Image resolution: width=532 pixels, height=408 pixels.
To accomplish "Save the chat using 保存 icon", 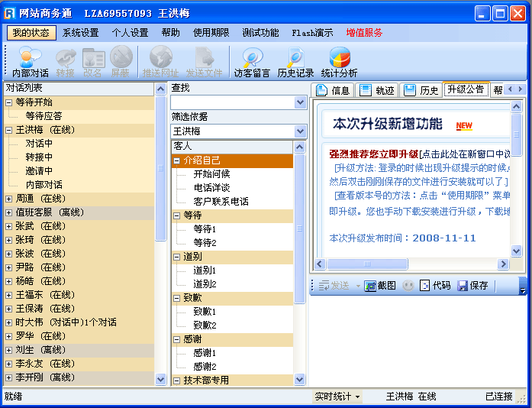I will pos(472,285).
